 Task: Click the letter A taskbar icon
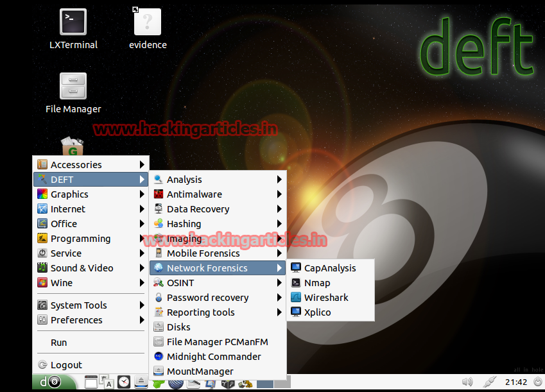pos(107,382)
